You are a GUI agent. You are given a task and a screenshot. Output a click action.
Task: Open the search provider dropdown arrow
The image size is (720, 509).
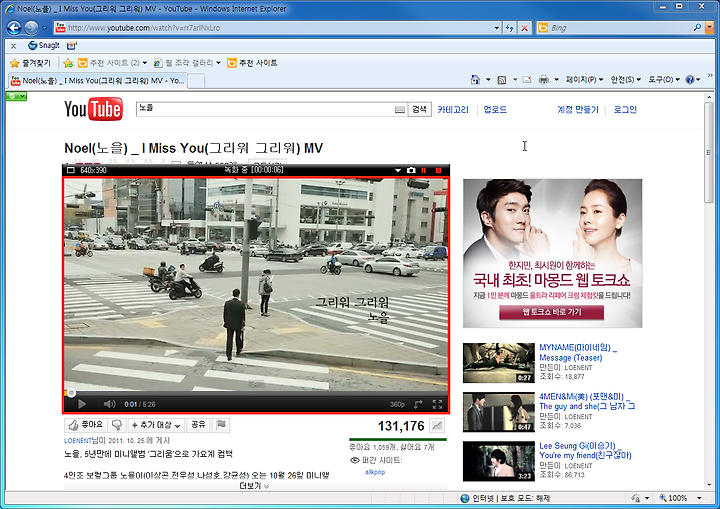[x=709, y=28]
